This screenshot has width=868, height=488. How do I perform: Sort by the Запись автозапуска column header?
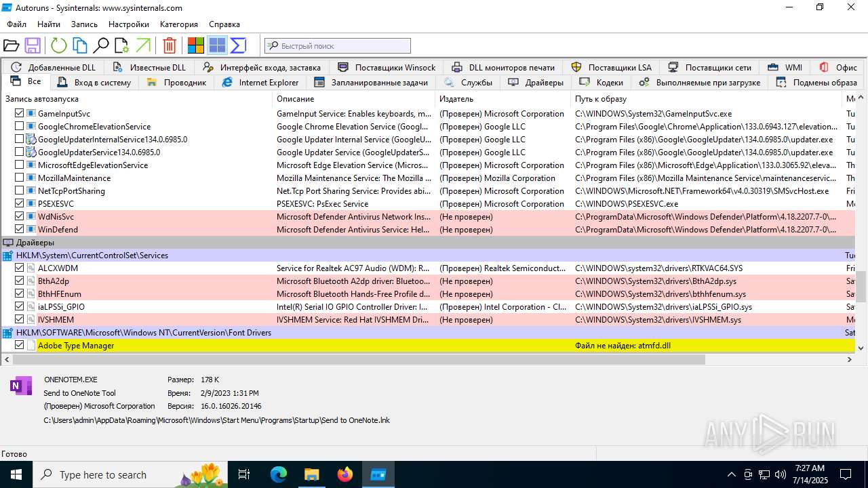click(136, 99)
